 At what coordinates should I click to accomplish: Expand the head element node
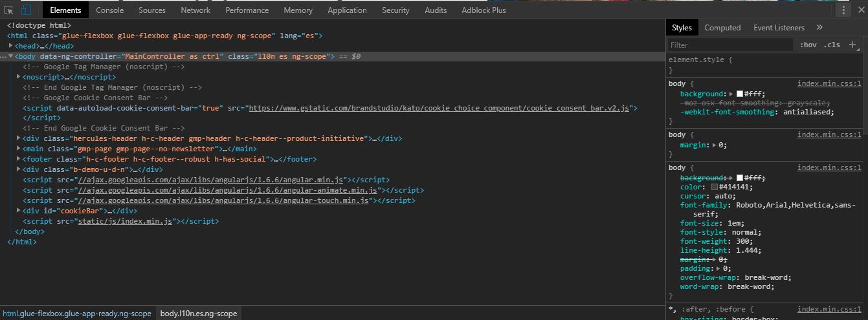pos(11,46)
